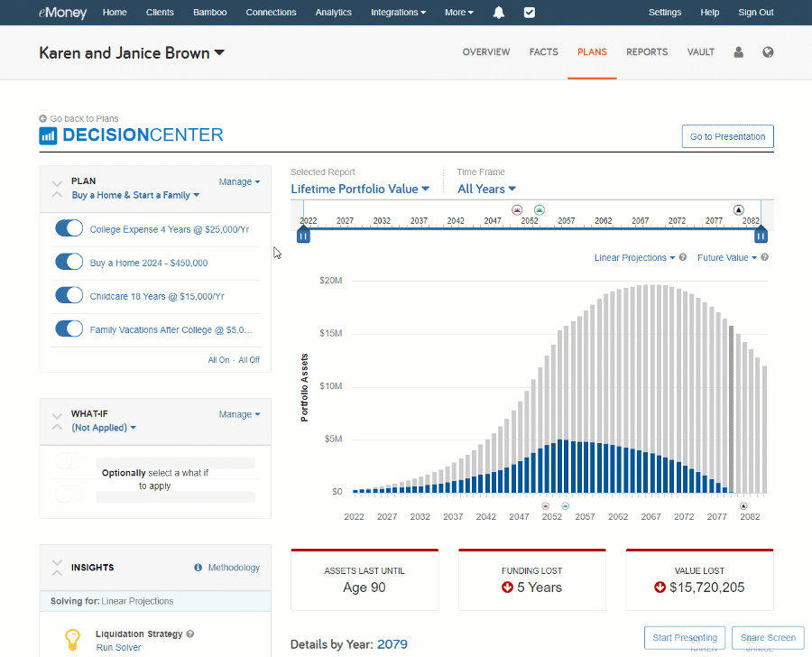Click the Decision Center chart icon

click(48, 135)
